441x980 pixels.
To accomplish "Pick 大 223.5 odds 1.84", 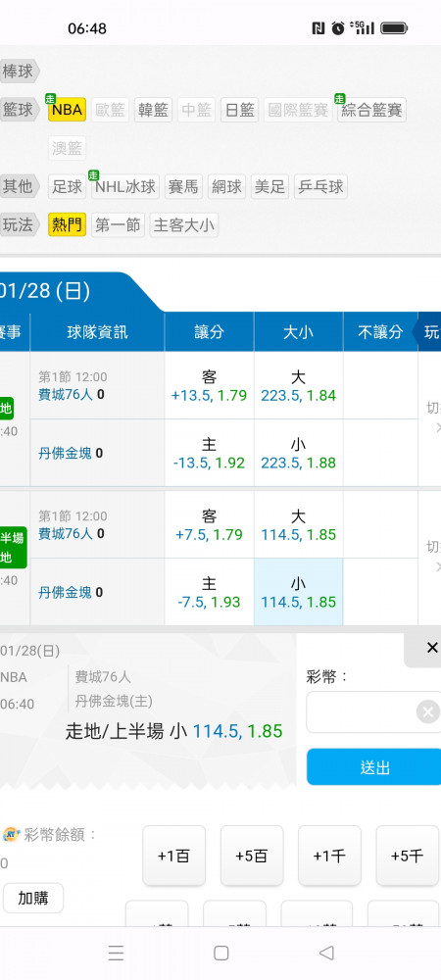I will tap(298, 385).
